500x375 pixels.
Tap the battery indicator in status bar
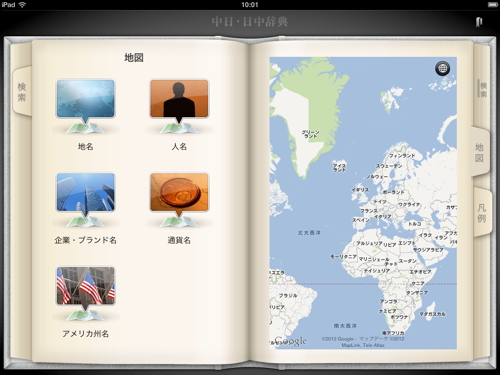(493, 5)
